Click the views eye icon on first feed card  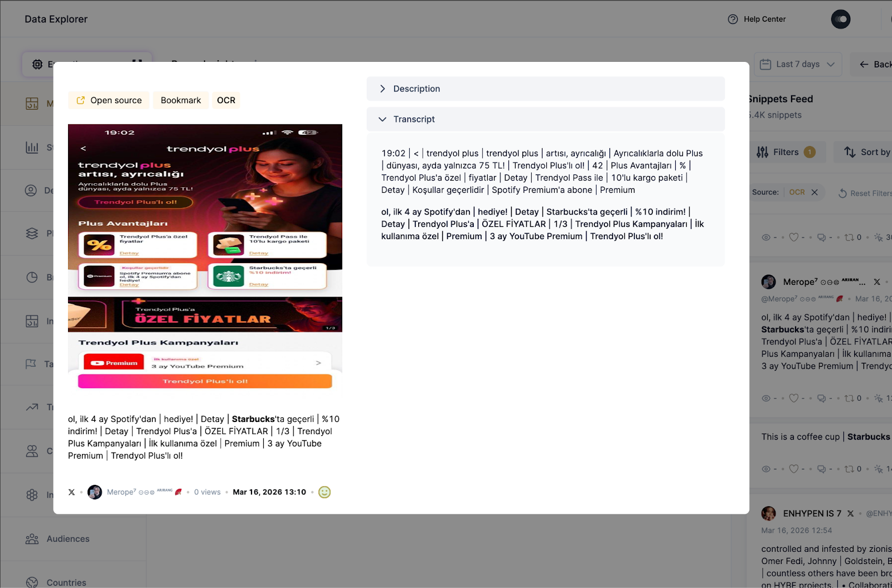click(766, 237)
